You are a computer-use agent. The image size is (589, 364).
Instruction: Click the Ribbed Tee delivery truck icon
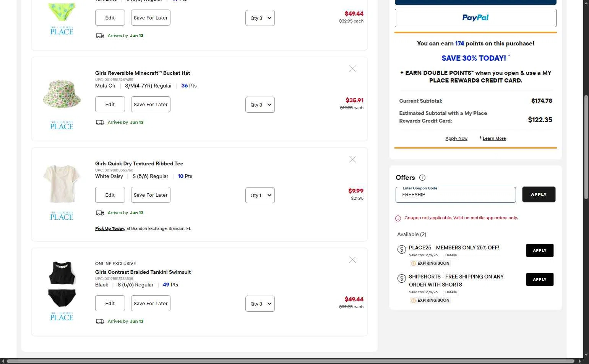click(x=100, y=213)
